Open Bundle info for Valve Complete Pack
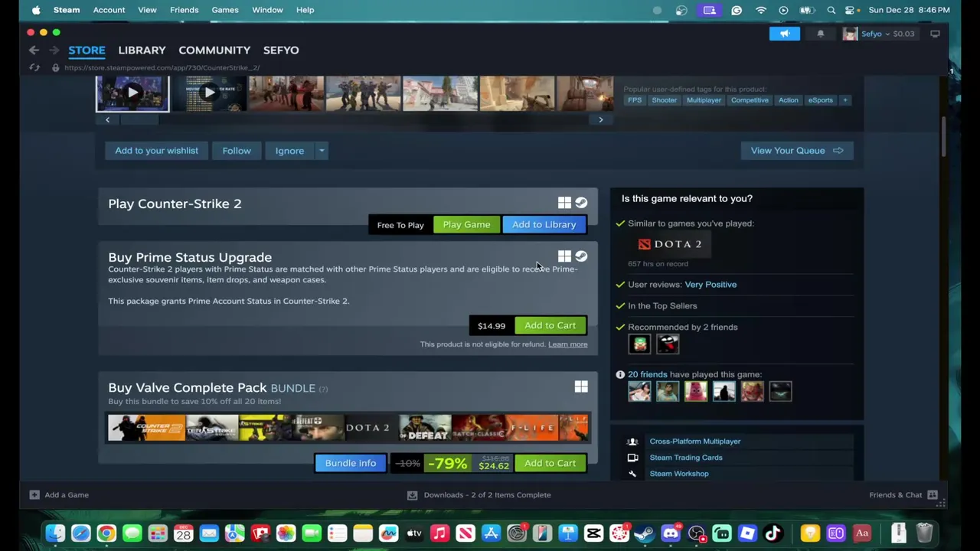Image resolution: width=980 pixels, height=551 pixels. (351, 463)
